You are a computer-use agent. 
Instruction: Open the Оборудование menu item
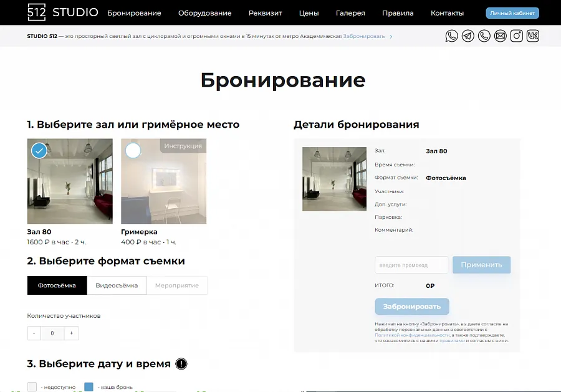click(x=205, y=13)
